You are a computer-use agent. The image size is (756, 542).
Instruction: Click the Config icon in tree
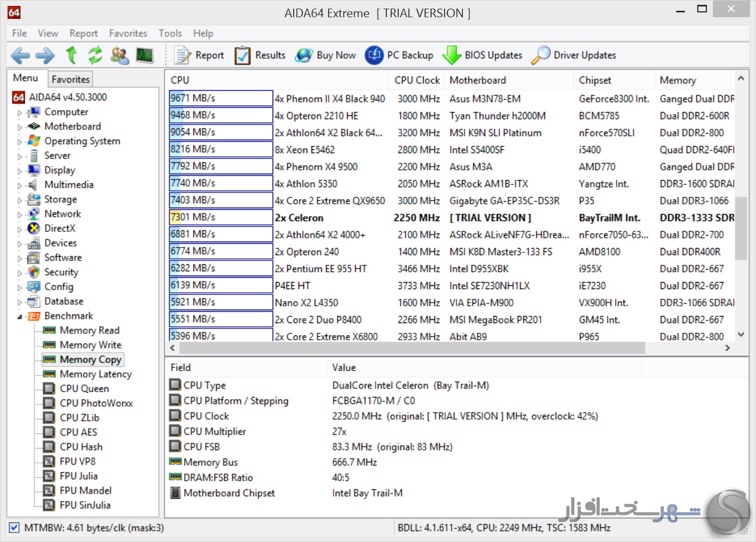tap(34, 286)
